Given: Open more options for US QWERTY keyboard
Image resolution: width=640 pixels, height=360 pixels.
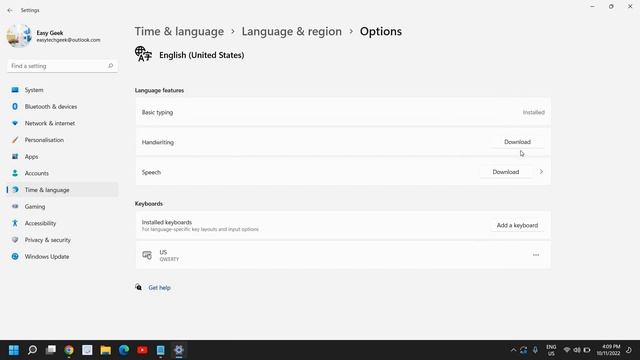Looking at the screenshot, I should tap(536, 255).
